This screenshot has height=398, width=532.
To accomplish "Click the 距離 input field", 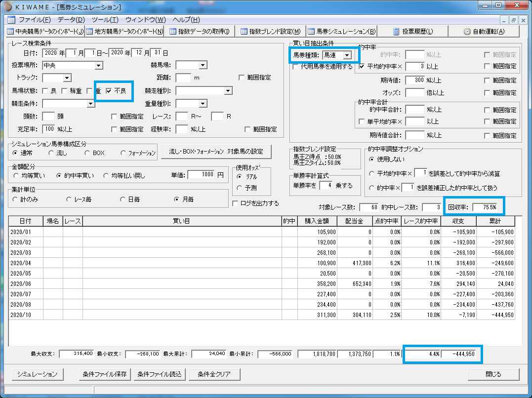I will [183, 78].
